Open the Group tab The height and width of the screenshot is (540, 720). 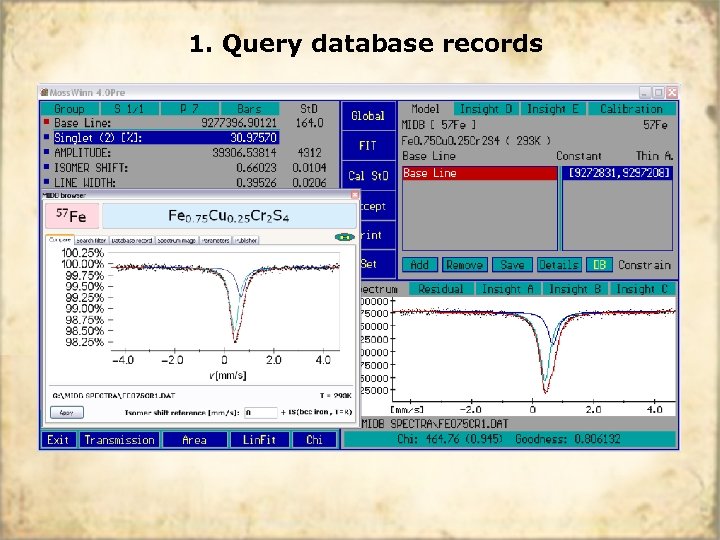(x=69, y=109)
